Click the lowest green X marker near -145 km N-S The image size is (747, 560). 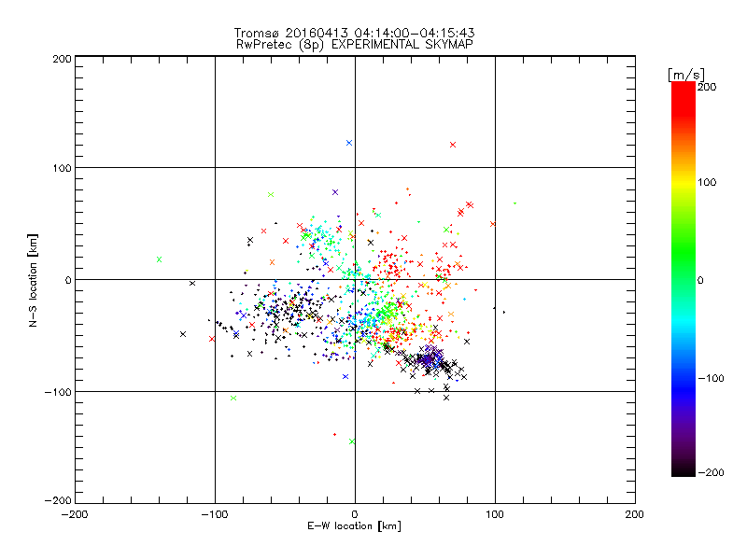pos(352,441)
